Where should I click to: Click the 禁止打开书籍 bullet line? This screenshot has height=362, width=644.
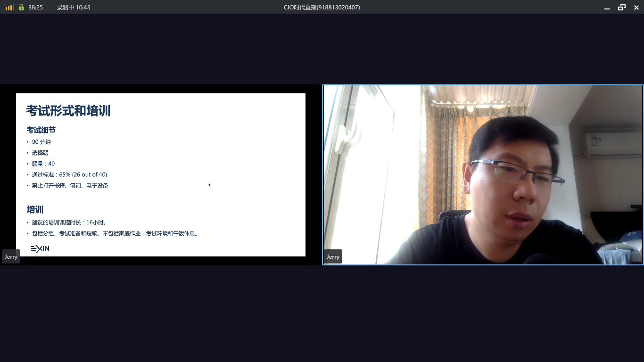[x=70, y=186]
